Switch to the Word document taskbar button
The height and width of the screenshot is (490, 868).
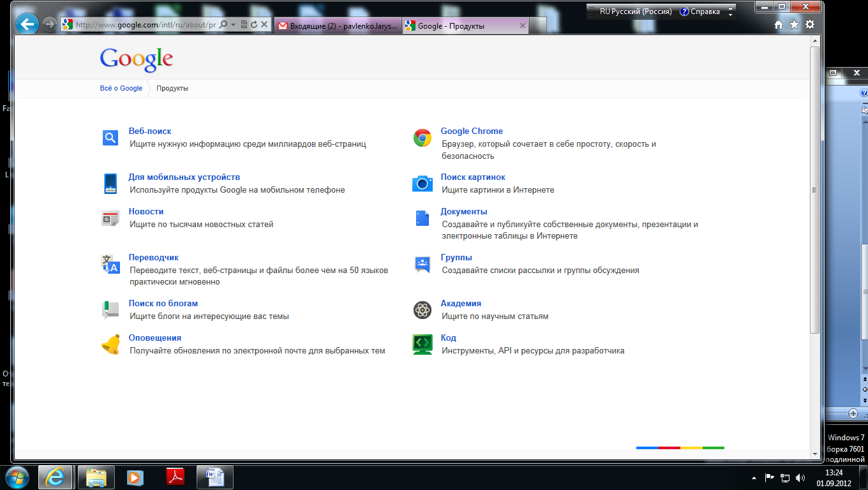click(x=215, y=477)
